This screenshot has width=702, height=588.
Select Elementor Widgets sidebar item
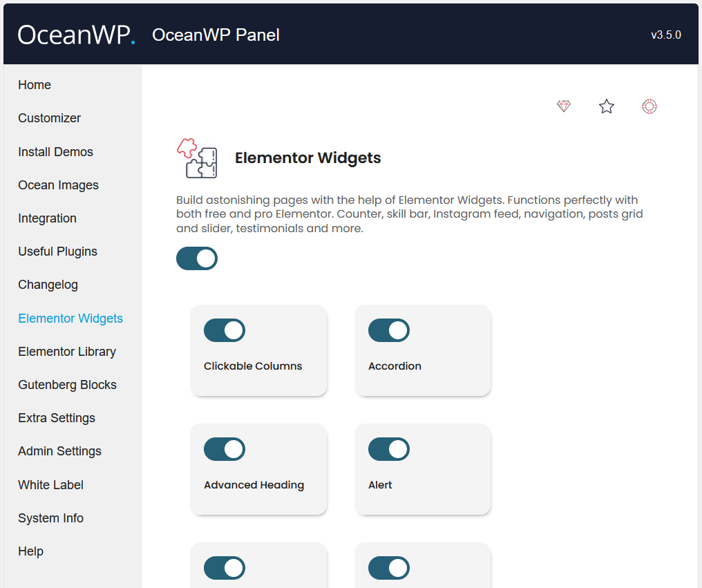pyautogui.click(x=70, y=319)
